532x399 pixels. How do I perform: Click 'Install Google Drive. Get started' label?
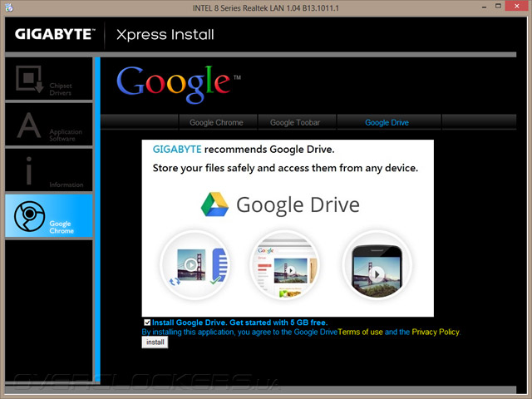[239, 323]
